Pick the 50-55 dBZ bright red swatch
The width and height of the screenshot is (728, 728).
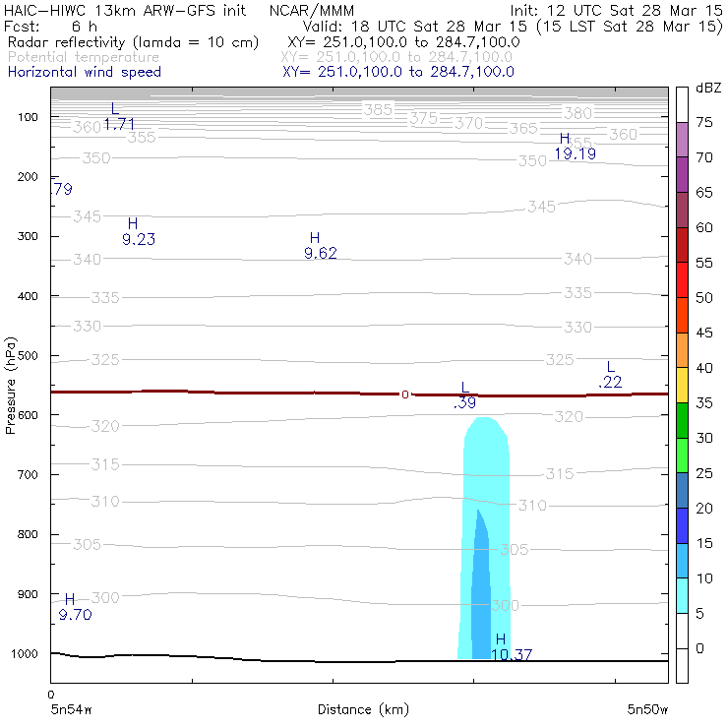pos(682,280)
